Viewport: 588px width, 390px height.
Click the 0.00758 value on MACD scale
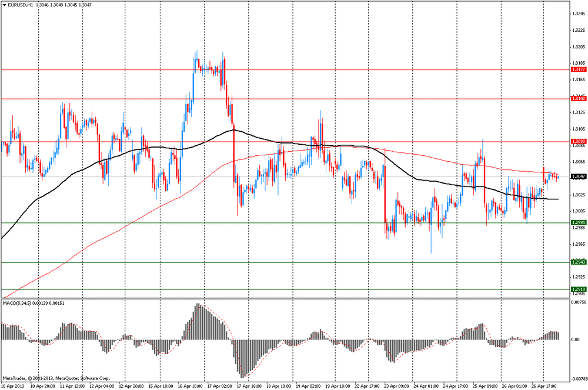[579, 302]
